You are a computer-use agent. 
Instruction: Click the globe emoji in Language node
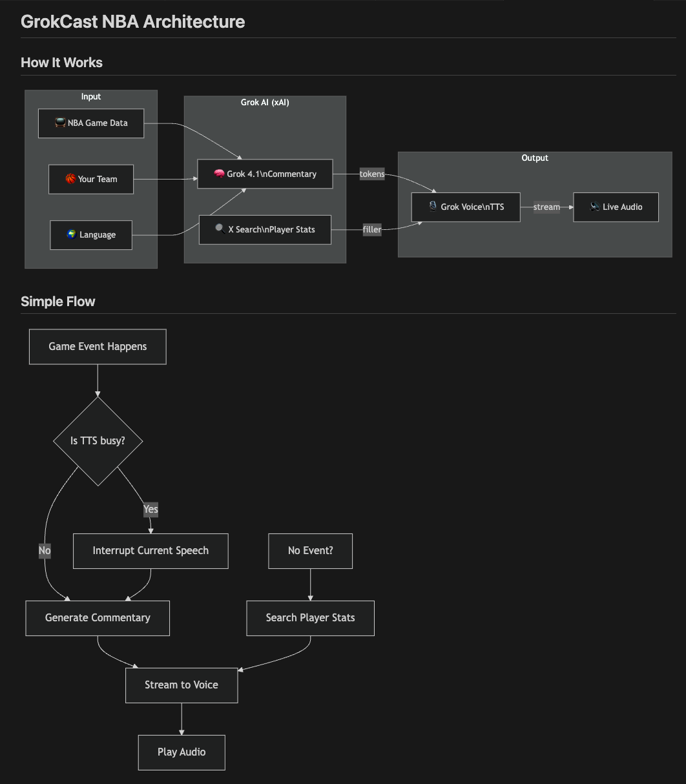click(72, 234)
